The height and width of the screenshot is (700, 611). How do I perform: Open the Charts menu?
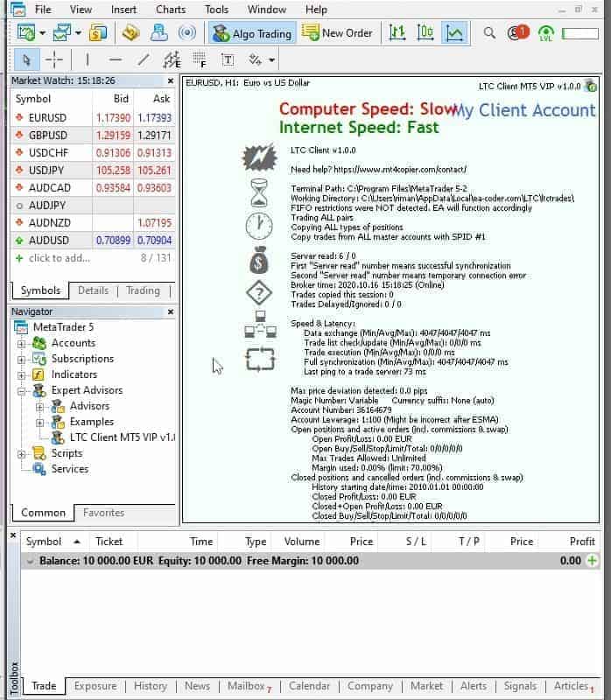[x=171, y=10]
